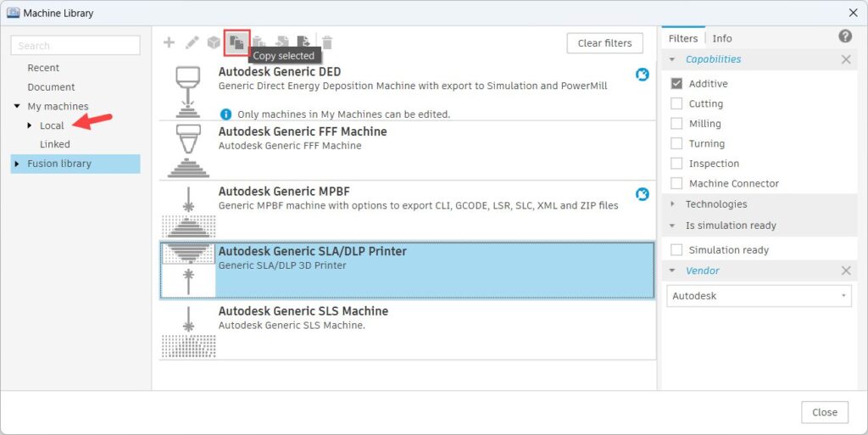Image resolution: width=868 pixels, height=435 pixels.
Task: Check the Simulation ready checkbox
Action: coord(676,250)
